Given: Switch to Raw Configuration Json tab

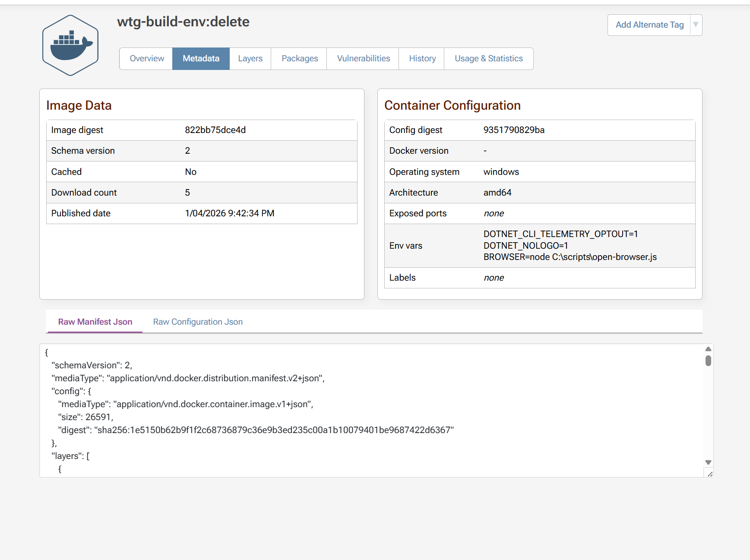Looking at the screenshot, I should pos(198,322).
